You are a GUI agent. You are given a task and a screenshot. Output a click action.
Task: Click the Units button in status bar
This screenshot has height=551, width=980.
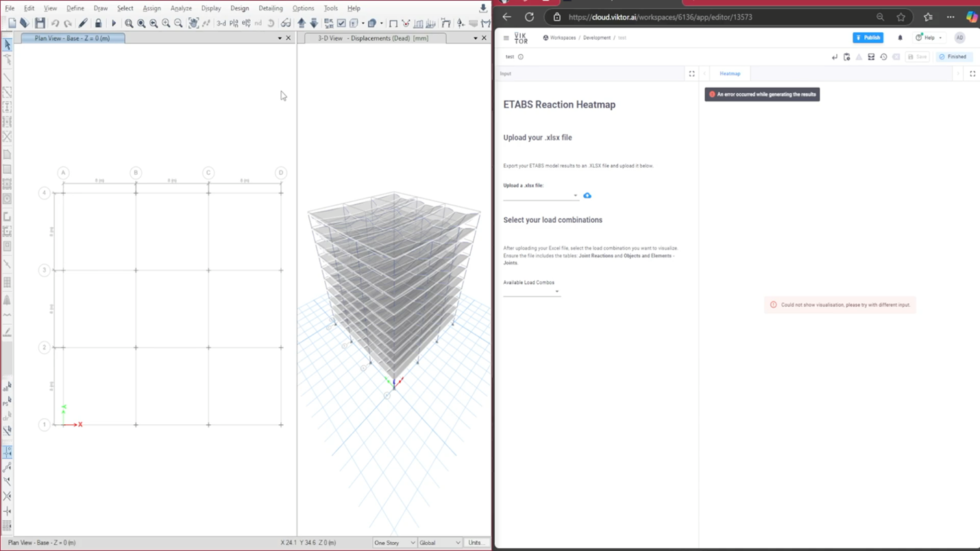[476, 543]
